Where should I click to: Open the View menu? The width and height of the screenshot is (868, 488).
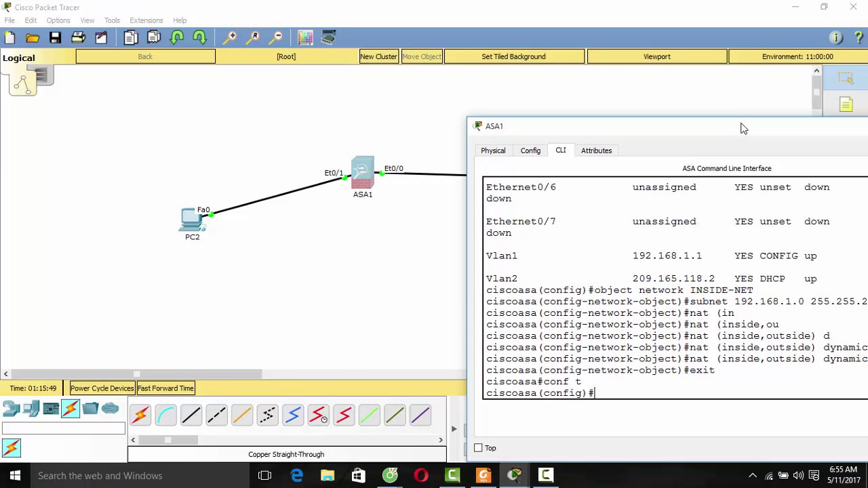tap(87, 20)
